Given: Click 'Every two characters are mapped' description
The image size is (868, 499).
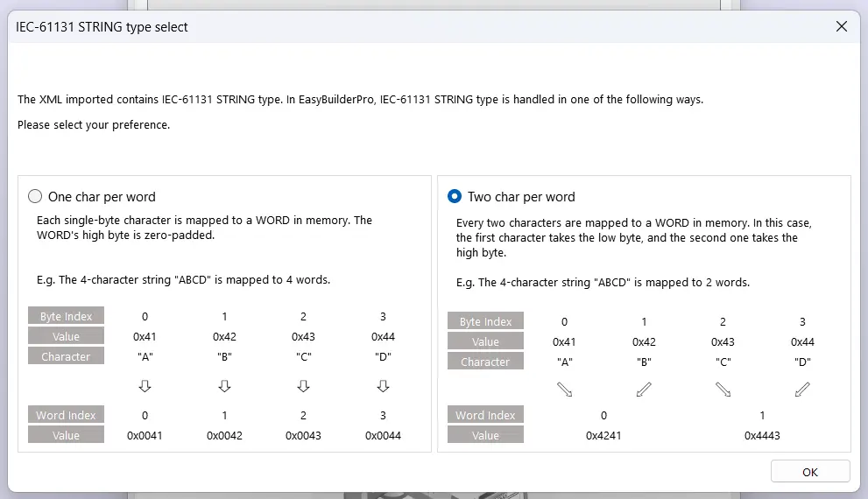Looking at the screenshot, I should [x=634, y=238].
